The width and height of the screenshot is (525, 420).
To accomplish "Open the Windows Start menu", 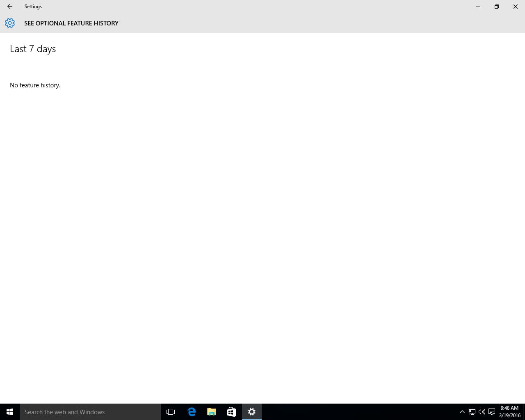I will point(10,412).
